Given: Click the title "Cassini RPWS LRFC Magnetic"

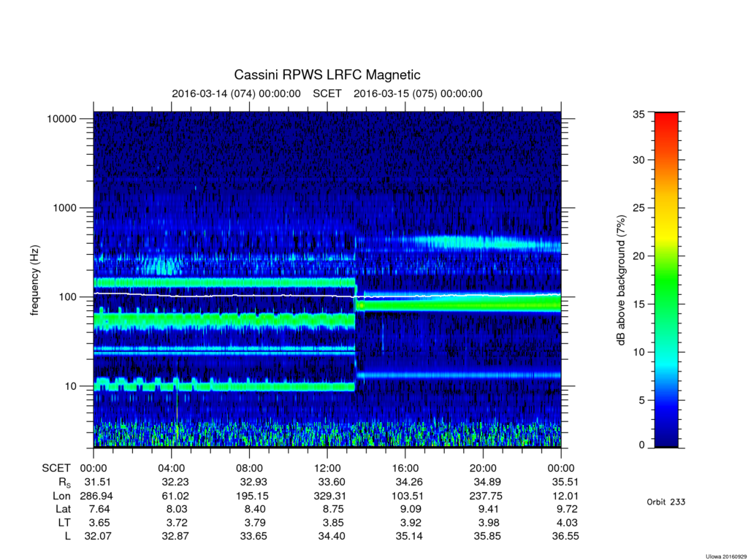Looking at the screenshot, I should click(x=327, y=75).
